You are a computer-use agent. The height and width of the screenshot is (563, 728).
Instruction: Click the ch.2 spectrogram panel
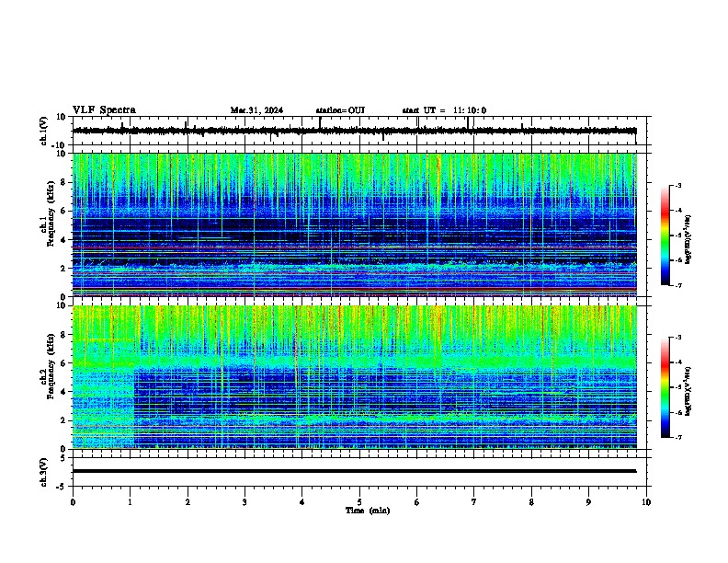point(354,377)
